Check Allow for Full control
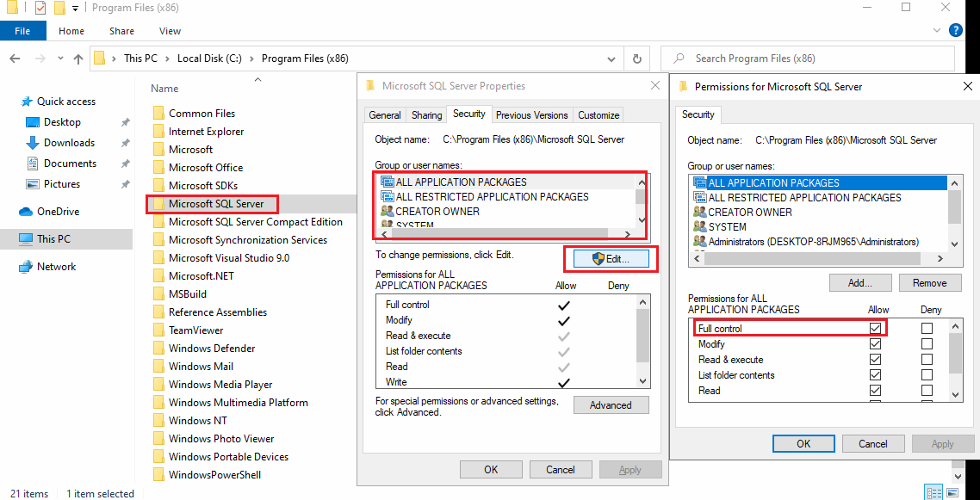This screenshot has width=980, height=500. [x=876, y=328]
